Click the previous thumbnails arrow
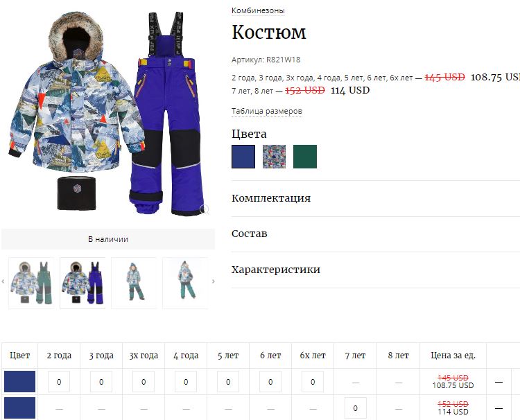This screenshot has width=520, height=420. point(3,281)
